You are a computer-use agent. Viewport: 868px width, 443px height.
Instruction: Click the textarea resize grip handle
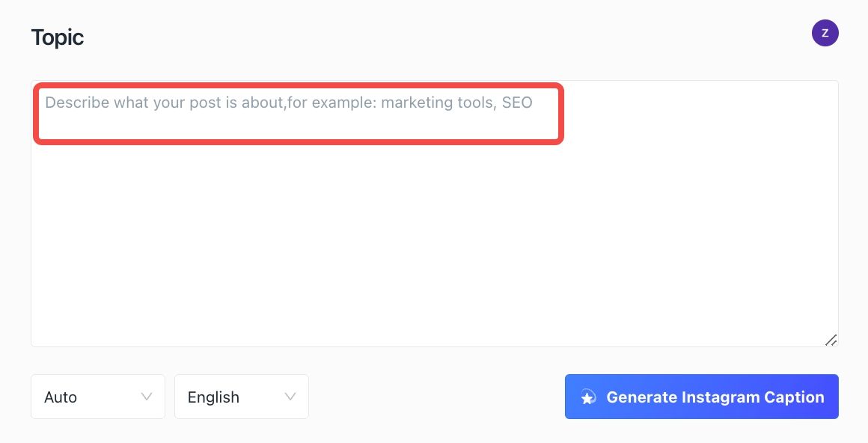(831, 340)
